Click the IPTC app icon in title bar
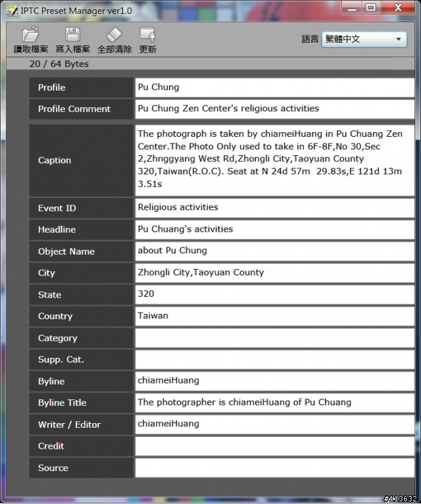 coord(12,11)
